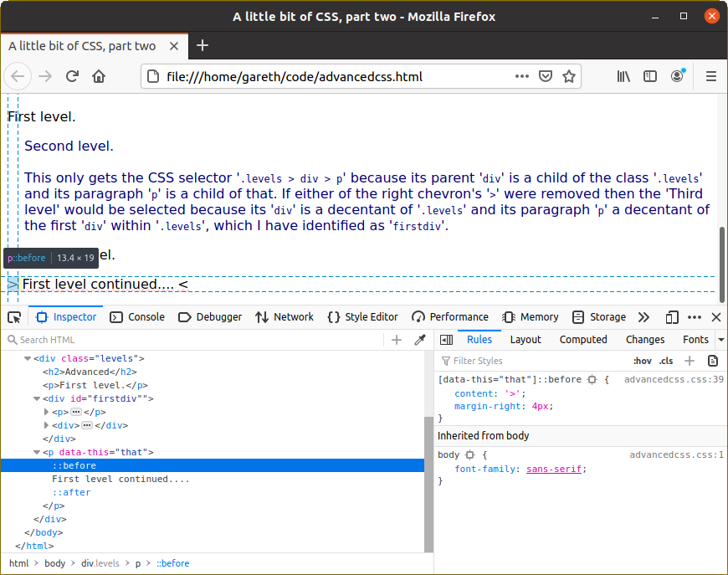The width and height of the screenshot is (728, 575).
Task: Show sidebars panel
Action: pos(650,76)
